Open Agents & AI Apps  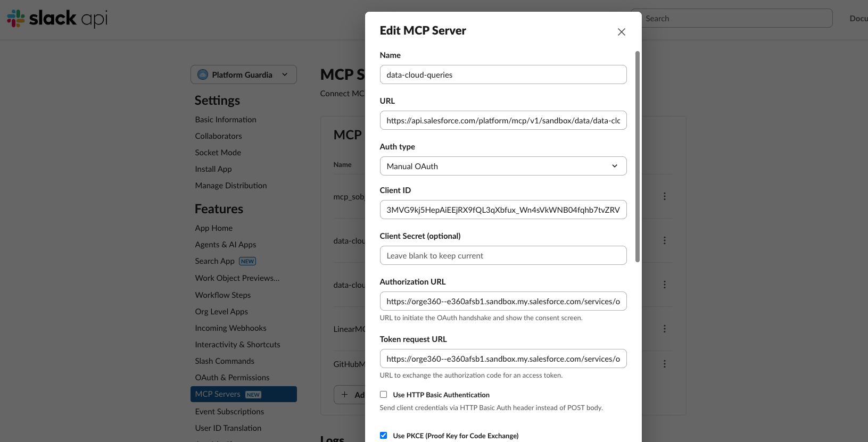(226, 245)
